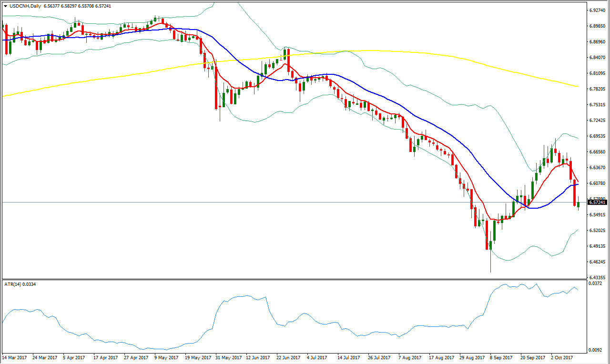610x364 pixels.
Task: Click the 6.52025 price axis label
Action: click(x=598, y=230)
